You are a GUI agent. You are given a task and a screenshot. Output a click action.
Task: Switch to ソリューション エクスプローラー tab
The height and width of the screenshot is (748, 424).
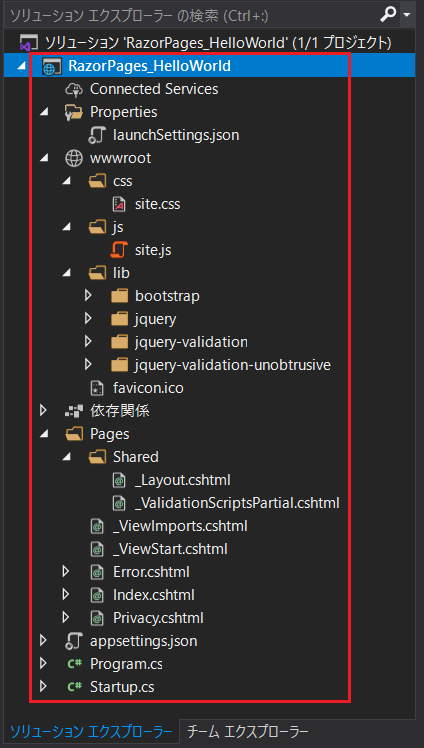coord(91,731)
